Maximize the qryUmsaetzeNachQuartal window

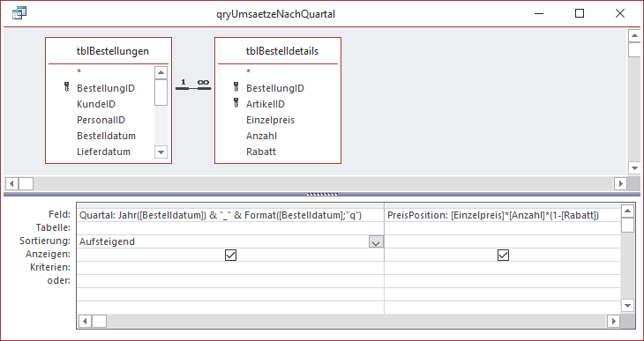580,13
